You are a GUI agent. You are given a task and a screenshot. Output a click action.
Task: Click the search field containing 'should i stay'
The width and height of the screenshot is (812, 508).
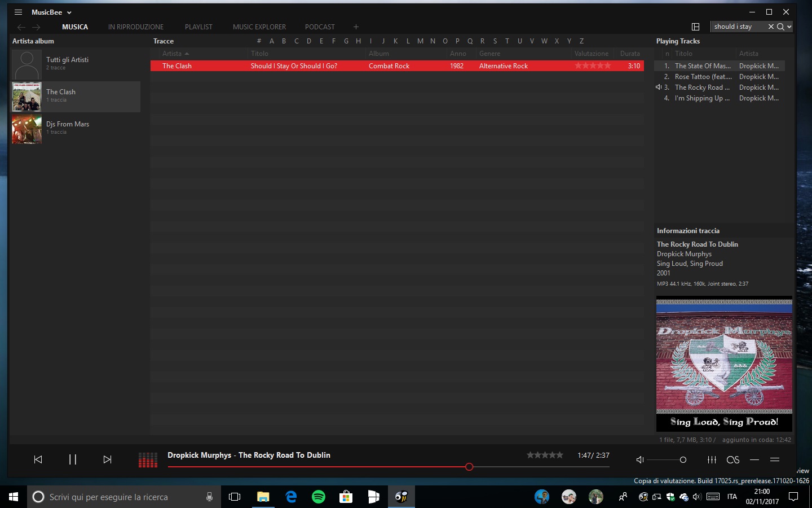(738, 27)
